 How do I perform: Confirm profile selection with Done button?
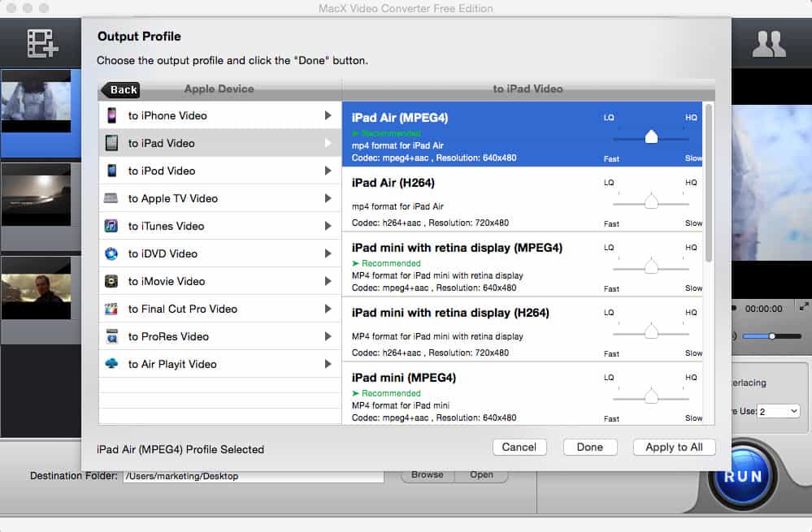[590, 447]
